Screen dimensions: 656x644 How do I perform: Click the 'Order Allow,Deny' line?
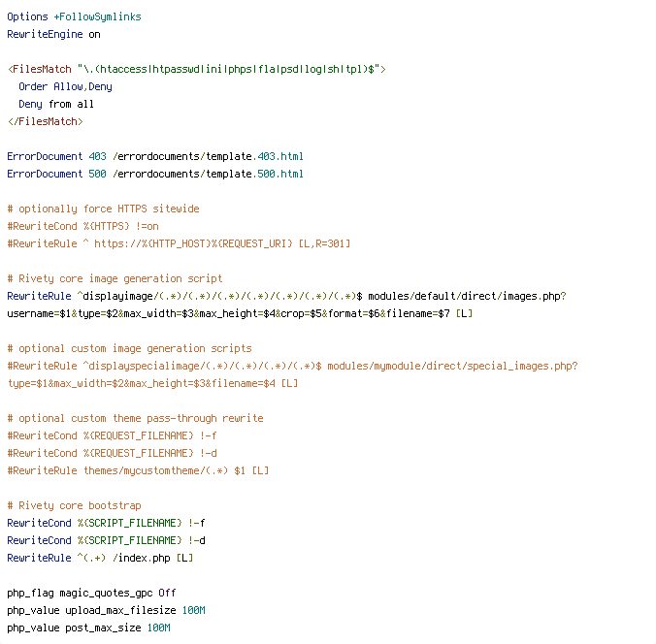click(65, 86)
